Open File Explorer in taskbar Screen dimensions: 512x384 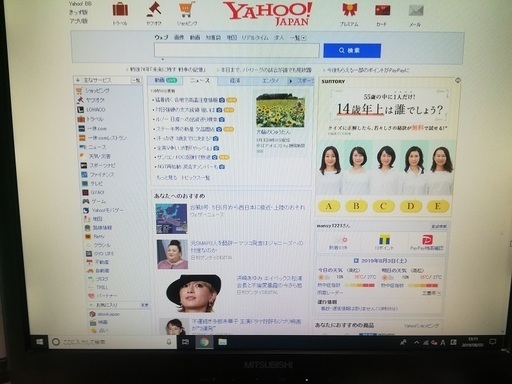222,342
